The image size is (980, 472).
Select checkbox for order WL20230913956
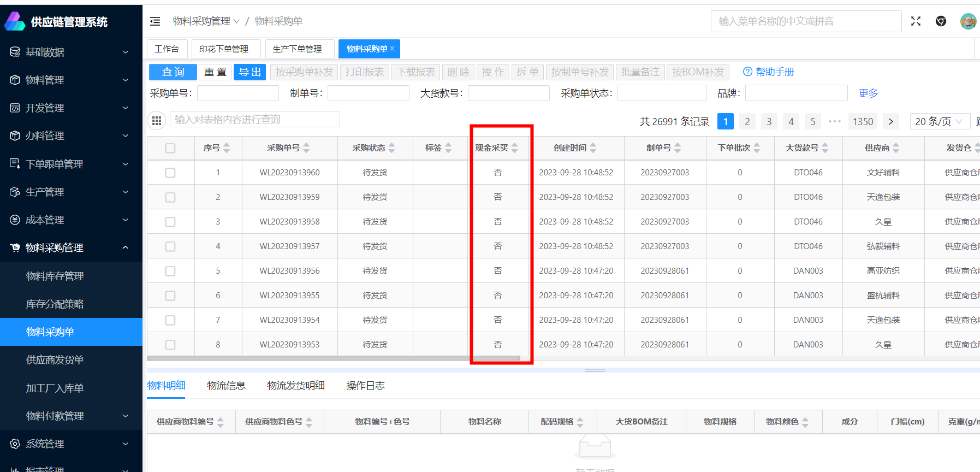(x=170, y=271)
